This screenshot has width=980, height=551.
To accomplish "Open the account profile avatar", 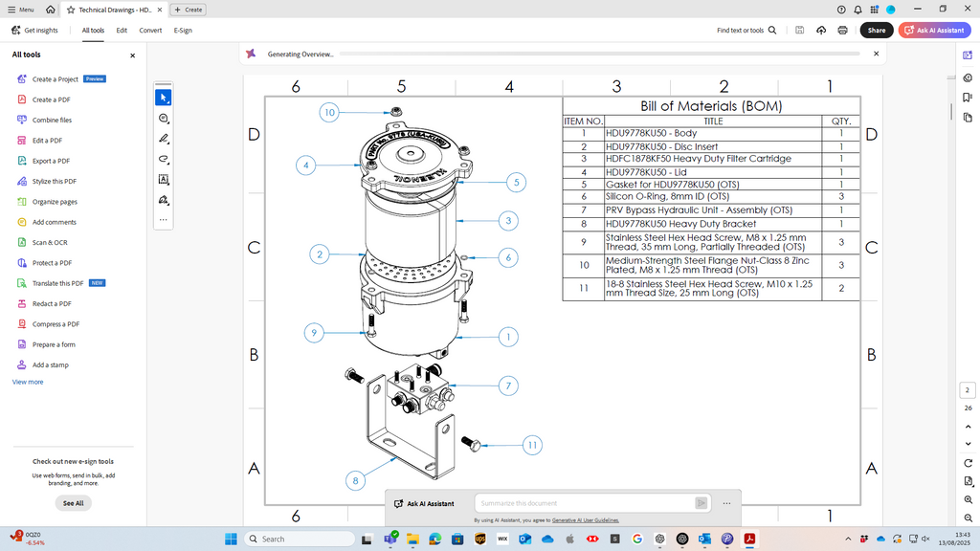I will [891, 10].
